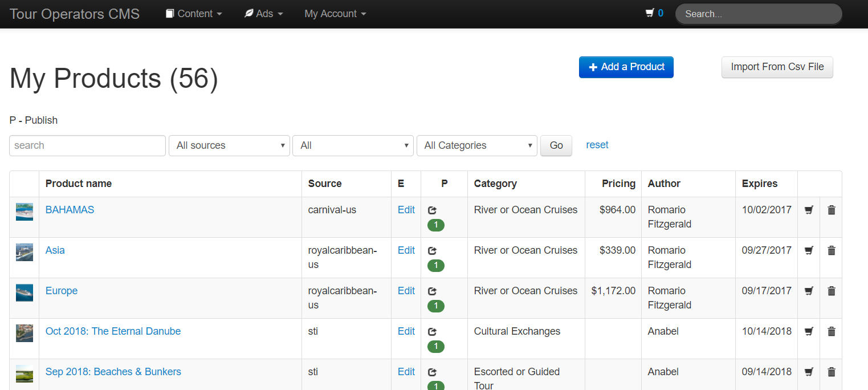Add Oct 2018 Eternal Danube to cart

tap(808, 331)
